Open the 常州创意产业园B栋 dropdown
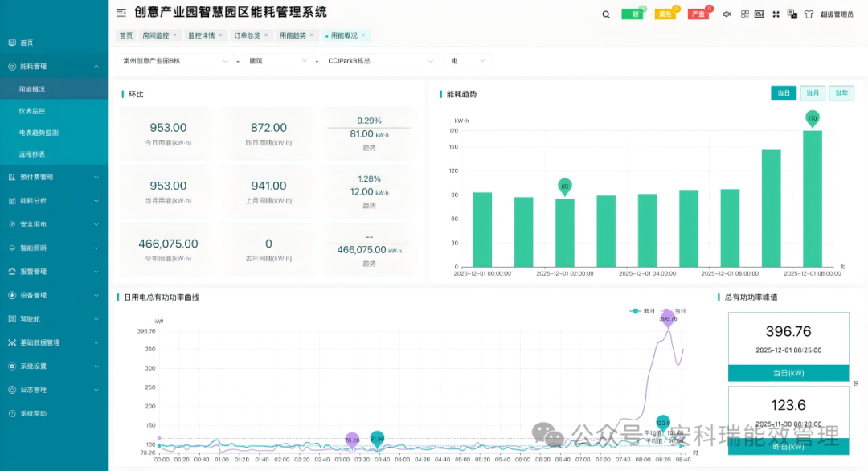Viewport: 868px width, 471px height. tap(174, 61)
